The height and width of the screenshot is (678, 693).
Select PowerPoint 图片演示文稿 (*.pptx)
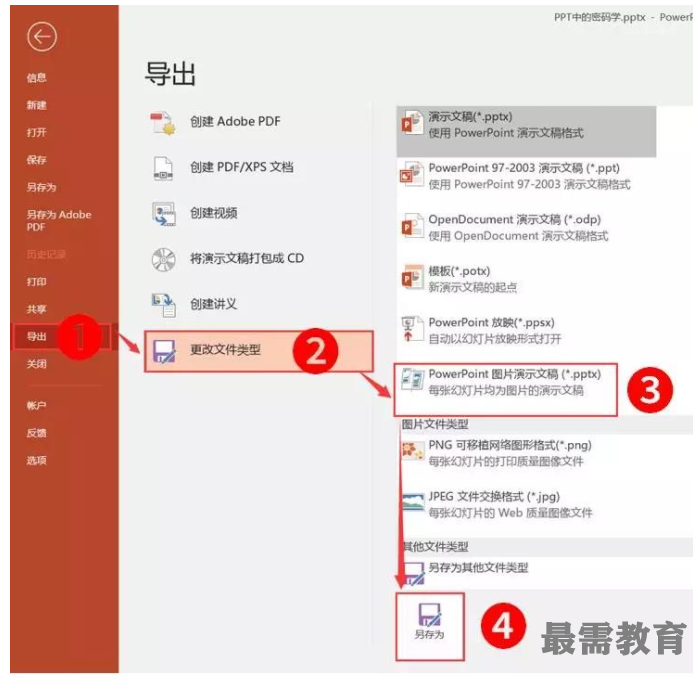505,389
